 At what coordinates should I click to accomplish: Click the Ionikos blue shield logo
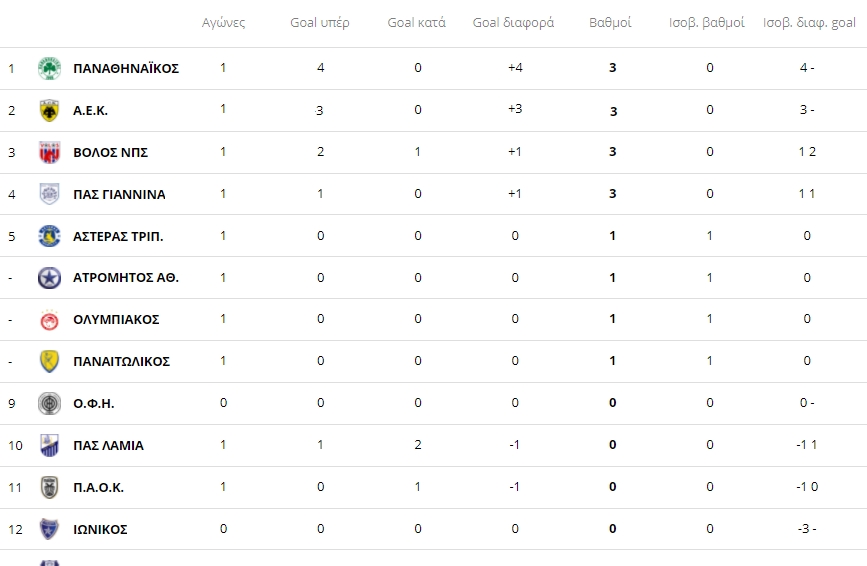49,529
